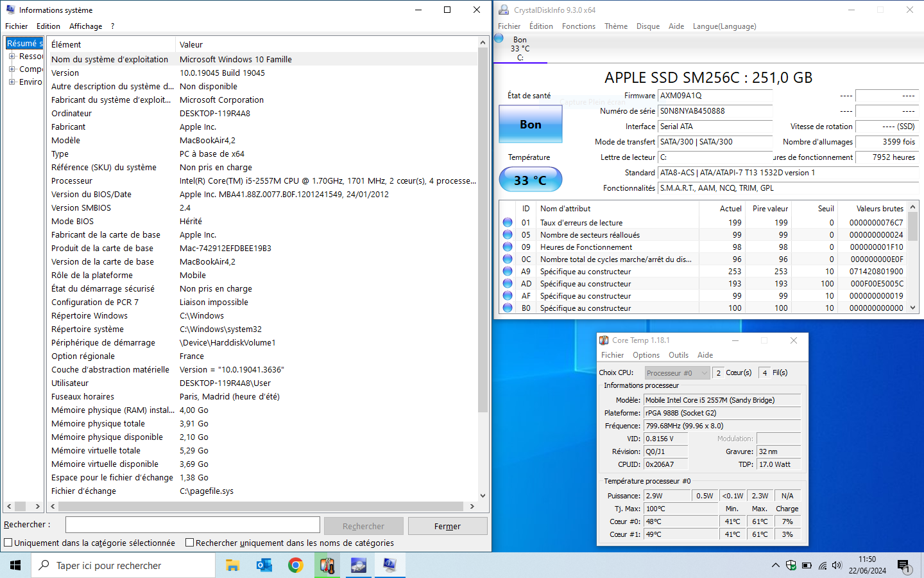Click the Firmware field AXM09A1Q

pyautogui.click(x=715, y=96)
